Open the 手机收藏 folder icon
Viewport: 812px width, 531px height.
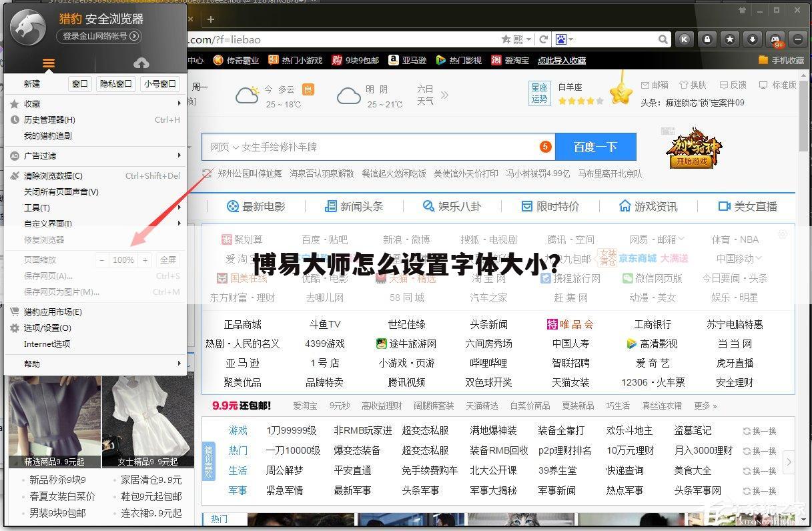[x=763, y=60]
